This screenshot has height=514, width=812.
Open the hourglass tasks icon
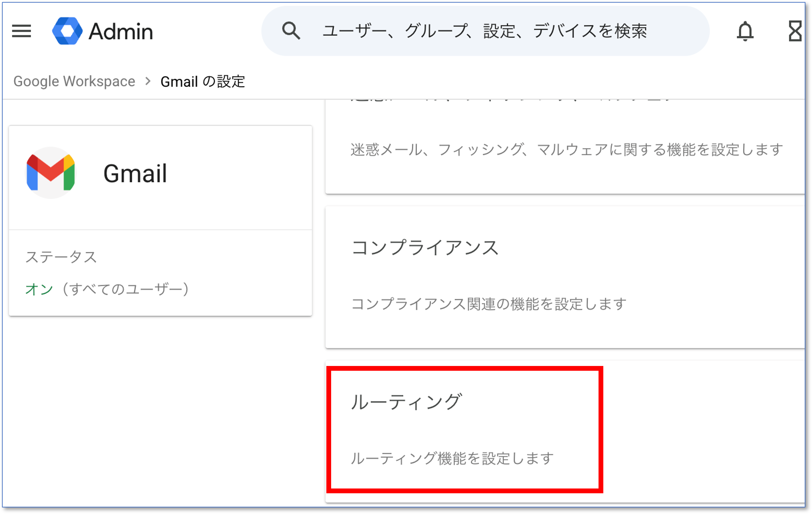click(795, 31)
